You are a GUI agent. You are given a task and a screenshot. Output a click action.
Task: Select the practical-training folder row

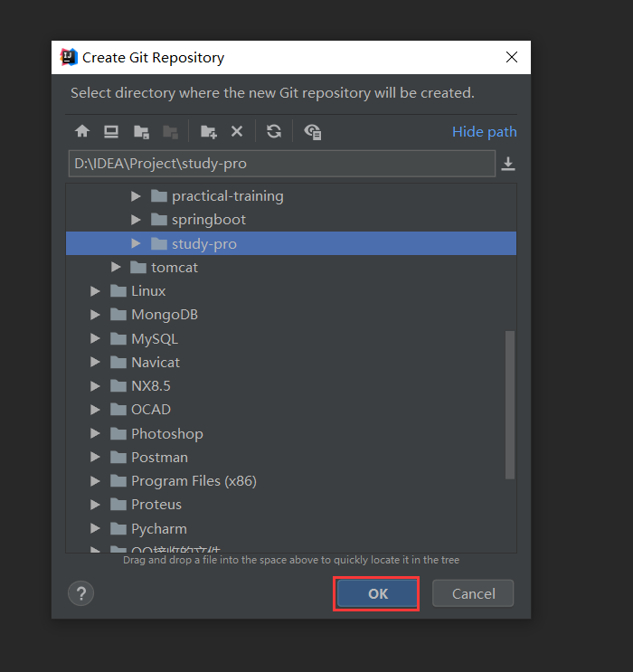(x=291, y=196)
